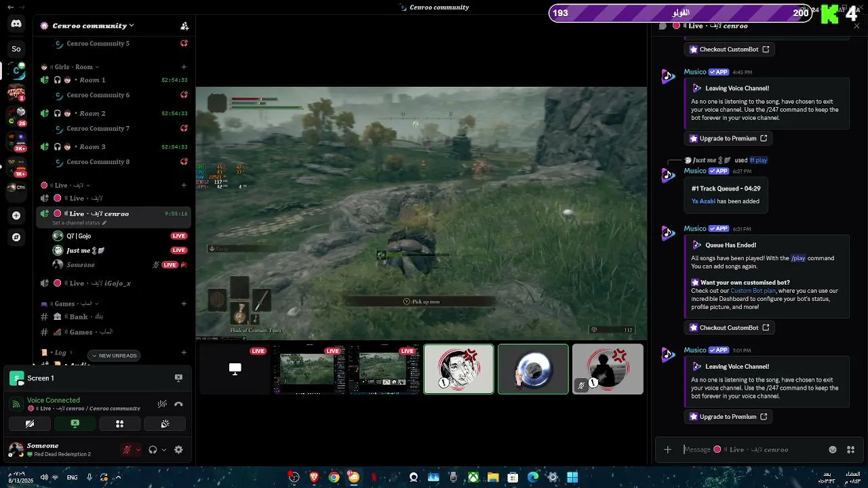Select Someone's muted participant tile
This screenshot has width=868, height=488.
tap(608, 369)
